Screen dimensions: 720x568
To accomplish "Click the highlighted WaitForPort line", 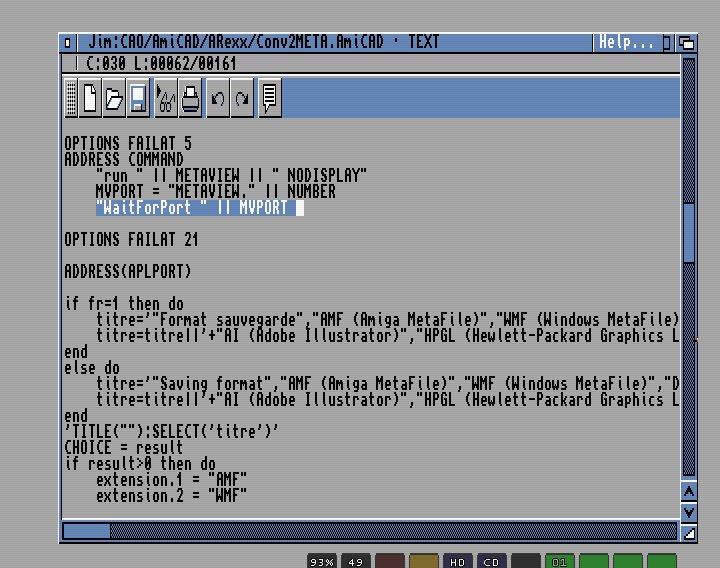I will [x=200, y=208].
